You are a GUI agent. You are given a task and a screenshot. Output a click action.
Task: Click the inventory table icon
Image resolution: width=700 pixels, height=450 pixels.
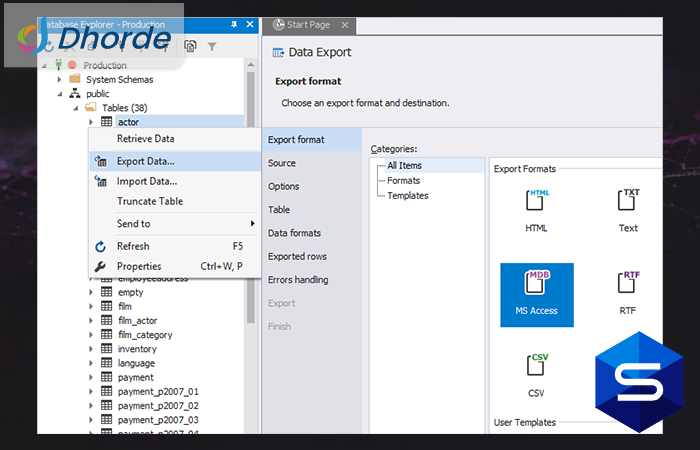tap(107, 349)
